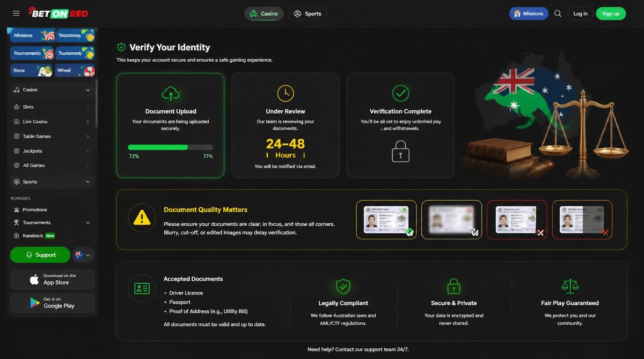Viewport: 644px width, 359px height.
Task: Click the Store banner tile
Action: pyautogui.click(x=32, y=71)
